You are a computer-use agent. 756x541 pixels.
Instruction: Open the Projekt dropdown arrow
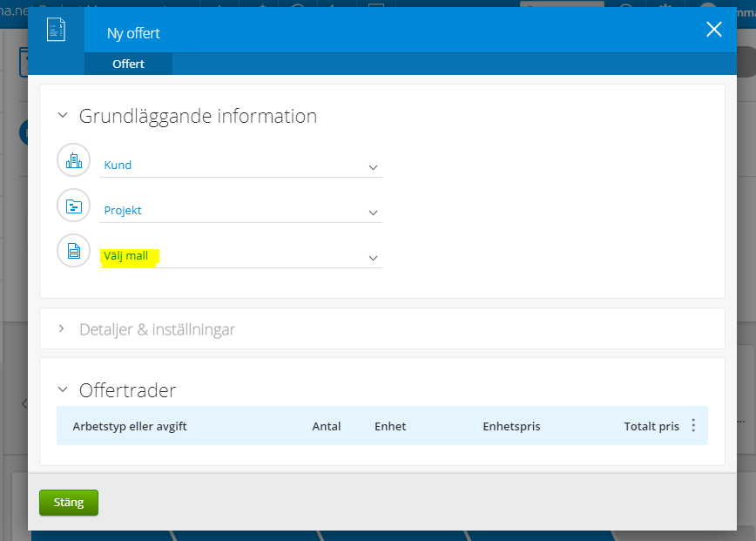(373, 213)
